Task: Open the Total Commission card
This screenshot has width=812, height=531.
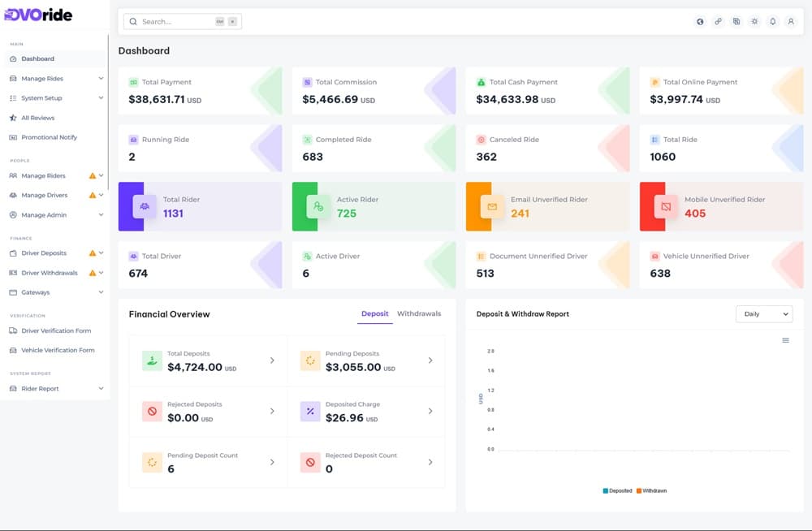Action: (x=374, y=91)
